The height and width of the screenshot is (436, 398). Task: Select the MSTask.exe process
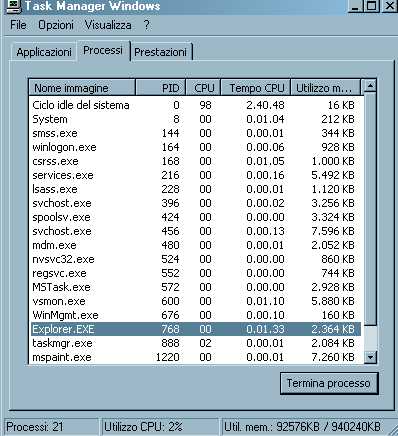point(195,287)
